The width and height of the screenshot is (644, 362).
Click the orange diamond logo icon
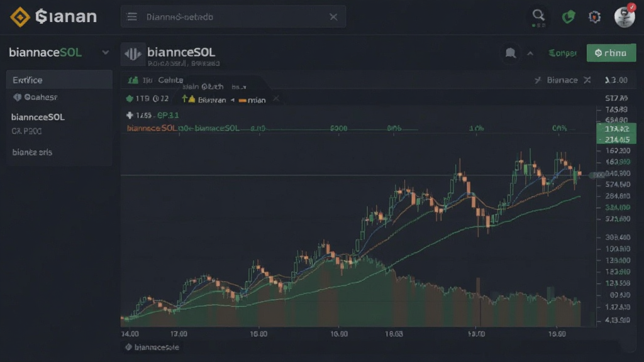coord(19,17)
